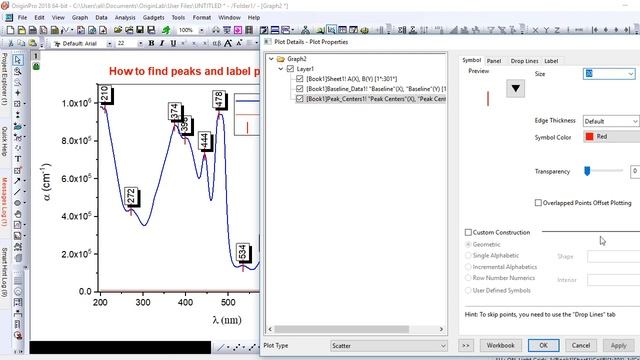Click the Set as Y column icon
Viewport: 640px width, 360px height.
coord(546,30)
